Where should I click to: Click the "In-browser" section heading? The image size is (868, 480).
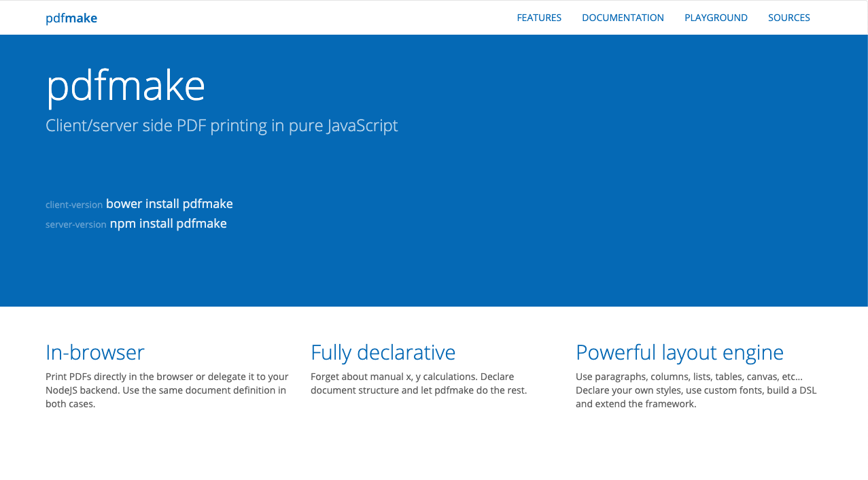(94, 352)
